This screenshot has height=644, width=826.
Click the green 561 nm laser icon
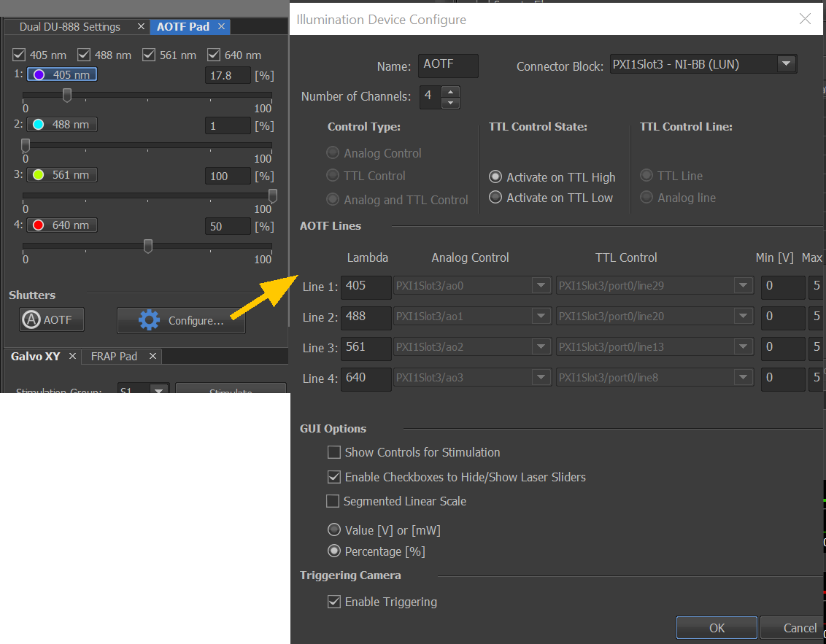39,175
